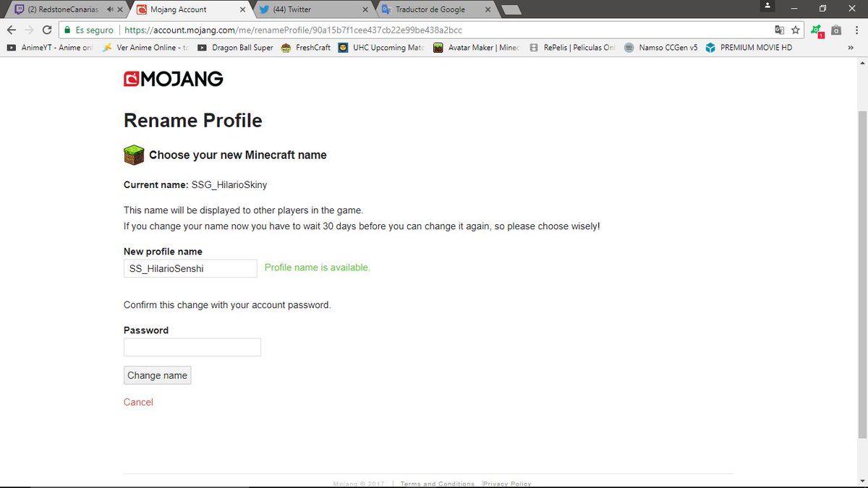Open the Avatar Maker Minecraft bookmark
Viewport: 868px width, 488px height.
tap(477, 48)
